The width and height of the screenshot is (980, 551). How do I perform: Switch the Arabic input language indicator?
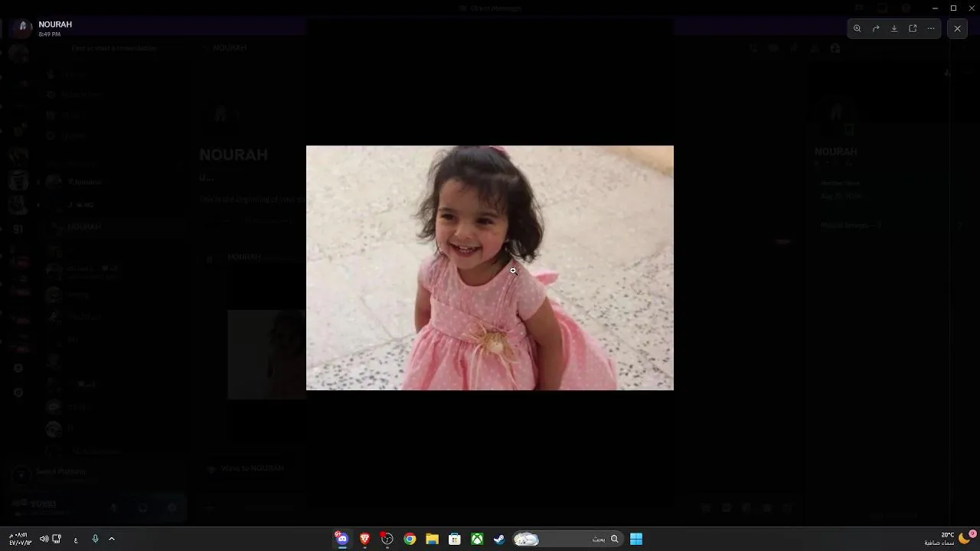pos(76,540)
